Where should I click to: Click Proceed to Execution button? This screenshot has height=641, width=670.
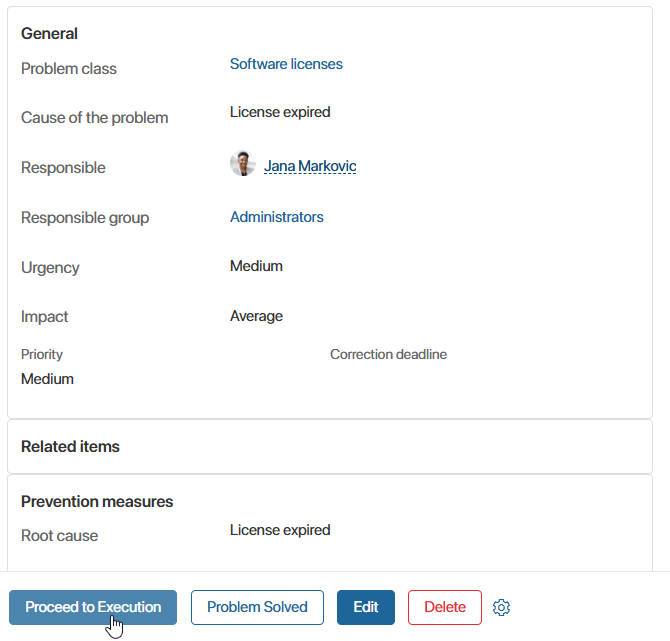93,607
